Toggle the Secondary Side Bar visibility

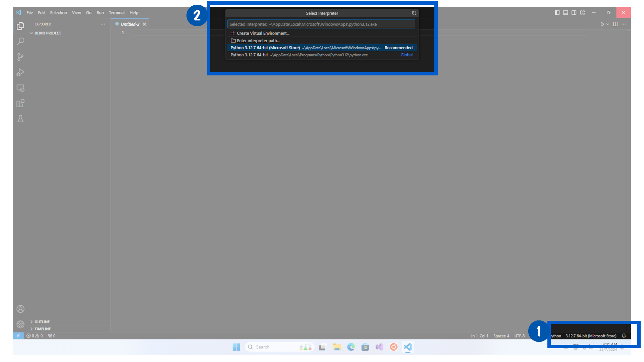point(574,12)
